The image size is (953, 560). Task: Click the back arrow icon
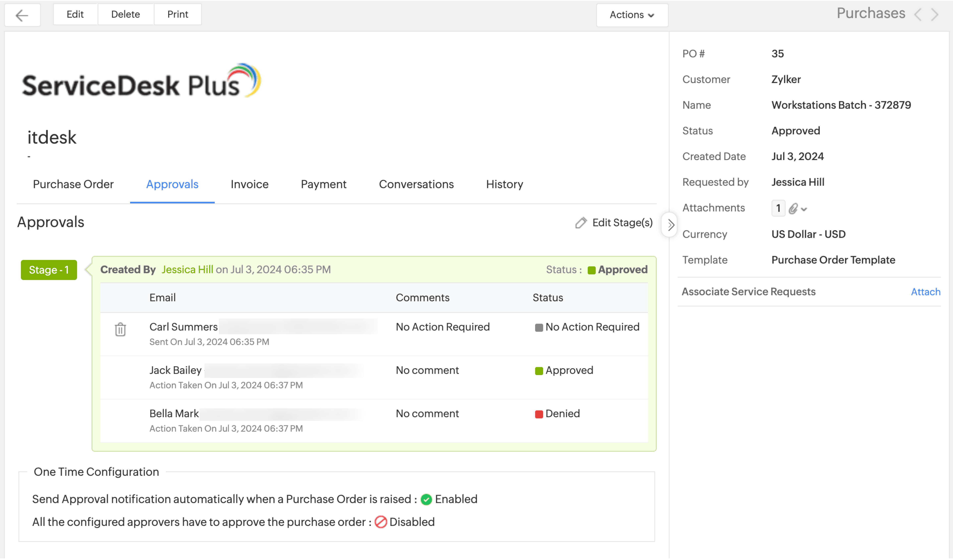point(22,15)
